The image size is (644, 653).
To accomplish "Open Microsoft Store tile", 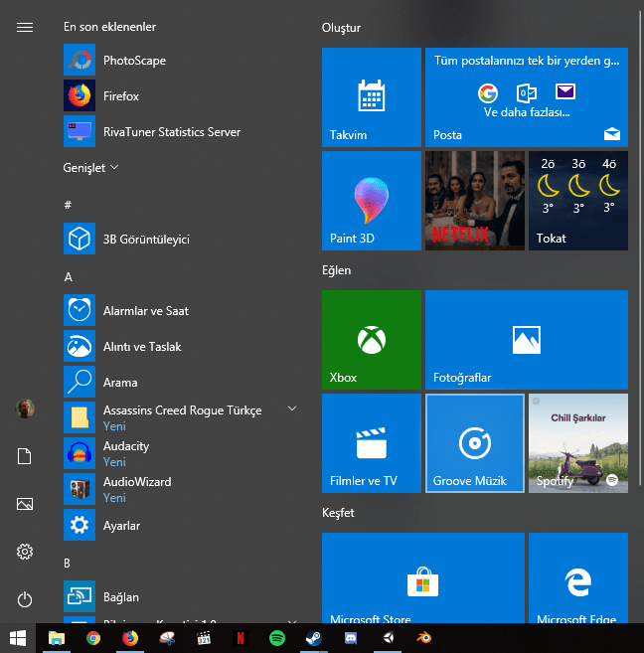I will [x=422, y=580].
